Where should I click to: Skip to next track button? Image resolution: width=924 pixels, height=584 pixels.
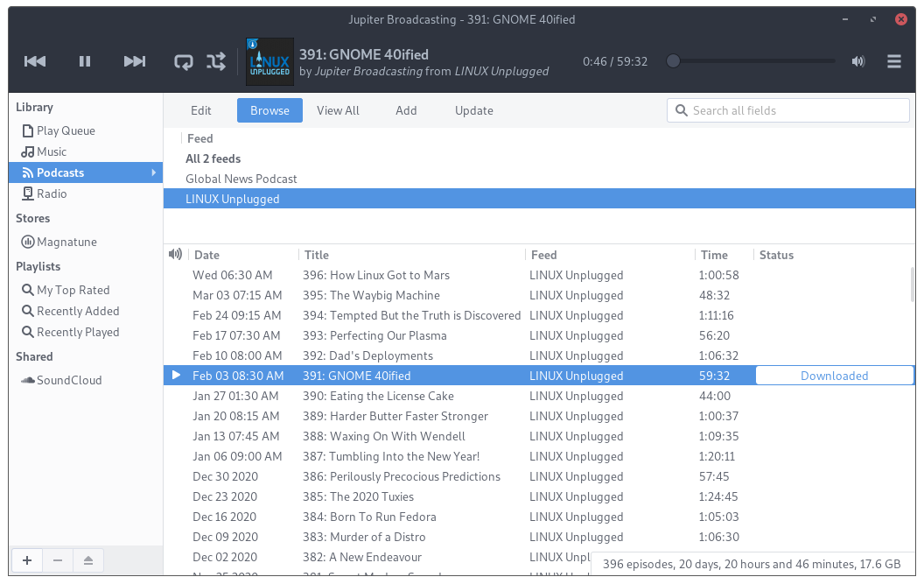135,61
